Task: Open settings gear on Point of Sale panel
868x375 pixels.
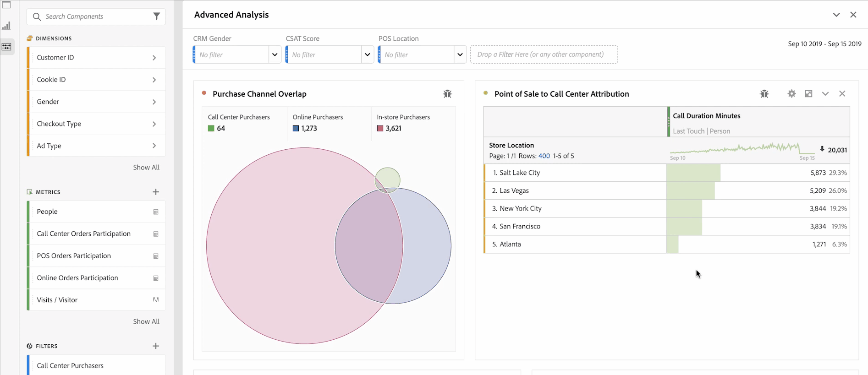Action: pos(791,94)
